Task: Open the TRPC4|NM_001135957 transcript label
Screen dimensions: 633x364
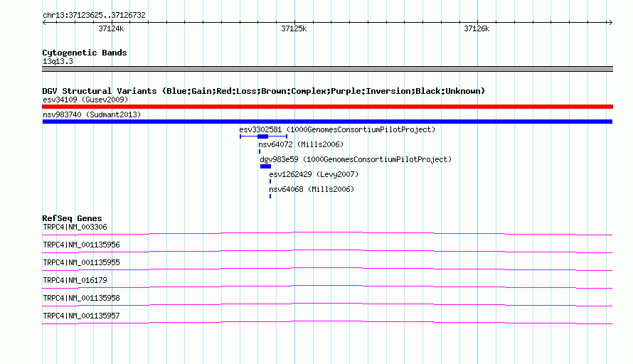Action: 81,316
